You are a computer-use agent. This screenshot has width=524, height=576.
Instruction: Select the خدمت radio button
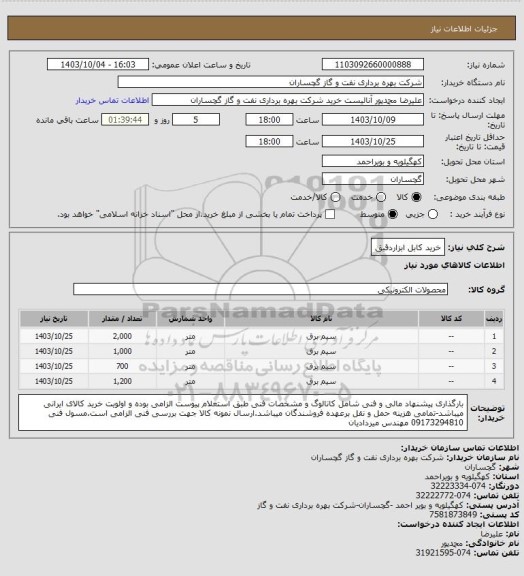click(x=381, y=197)
